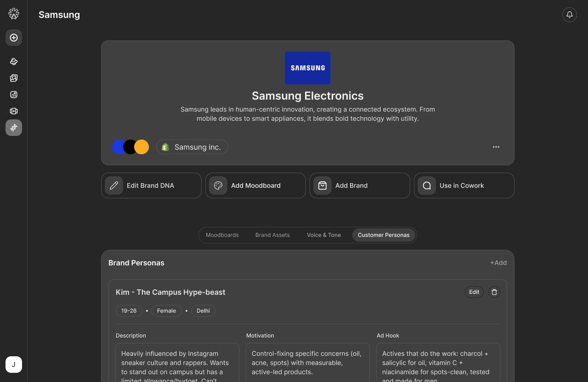The image size is (588, 382).
Task: Select the orange brand color swatch
Action: 142,147
